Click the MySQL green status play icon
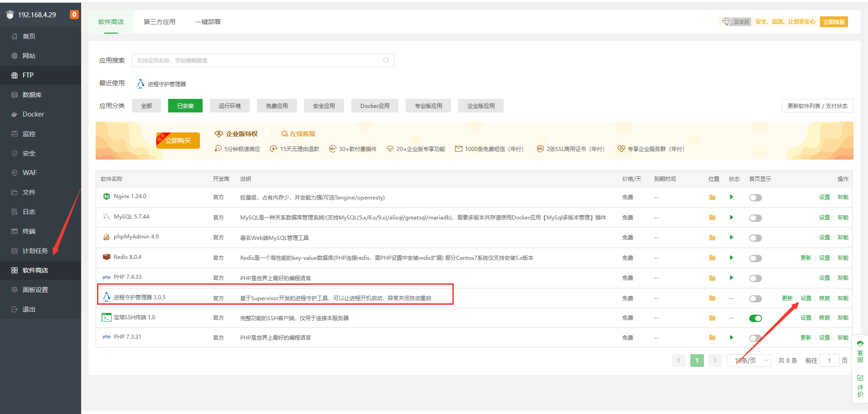The image size is (868, 414). 731,217
